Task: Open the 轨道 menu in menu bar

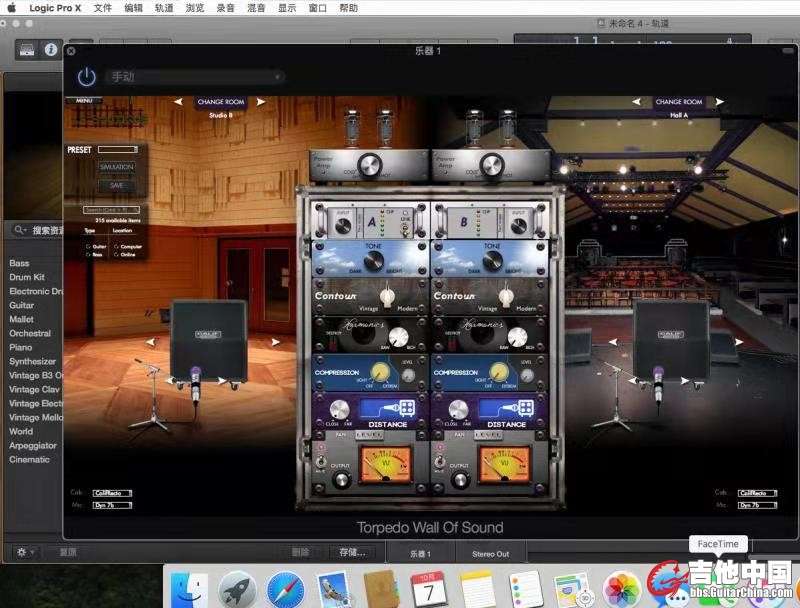Action: [163, 7]
